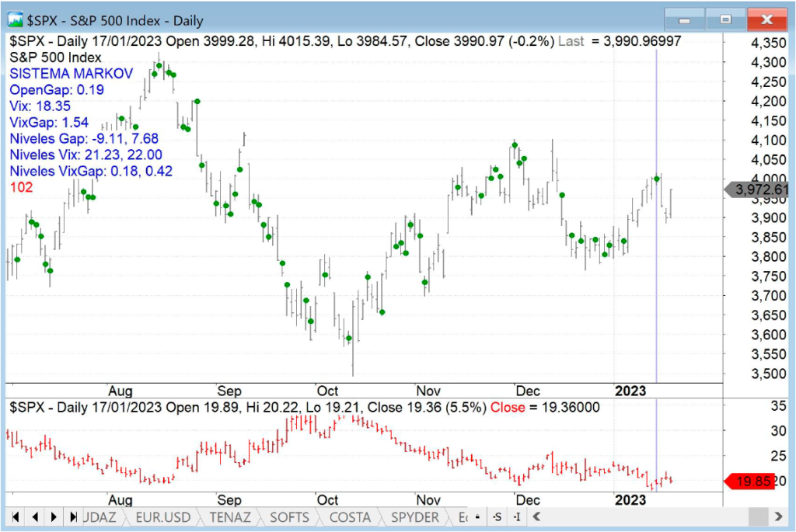
Task: Toggle the I interval link button
Action: tap(517, 517)
